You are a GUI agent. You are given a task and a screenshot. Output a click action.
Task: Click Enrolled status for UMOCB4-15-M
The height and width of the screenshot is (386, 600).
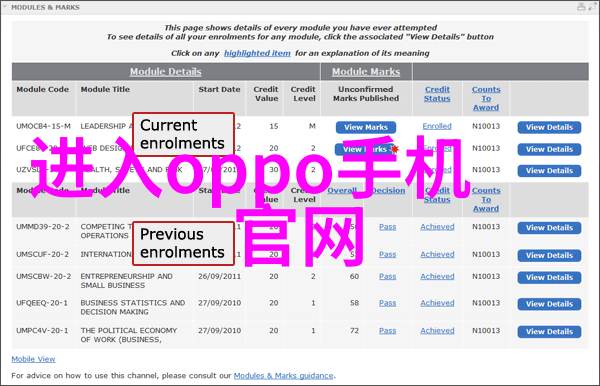pyautogui.click(x=437, y=126)
